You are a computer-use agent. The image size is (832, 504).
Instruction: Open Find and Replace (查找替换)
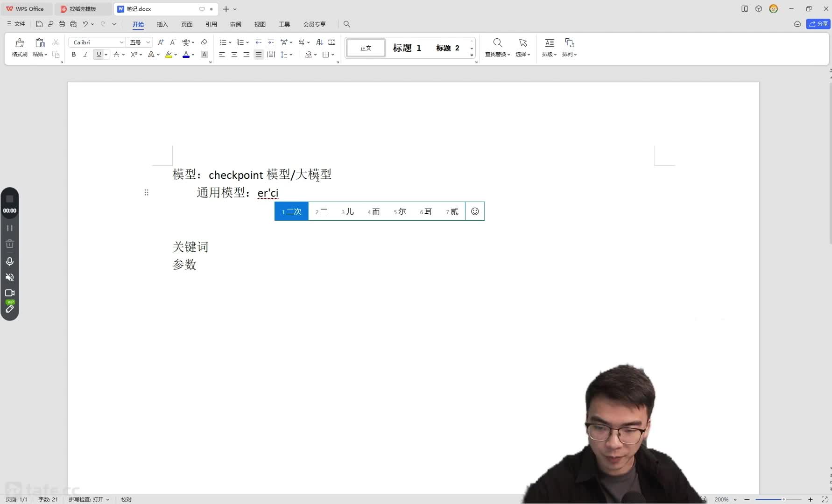tap(498, 47)
